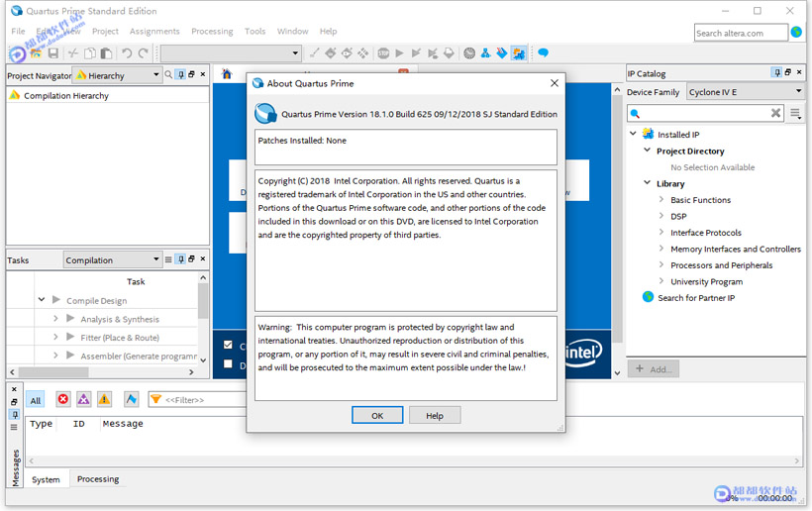Expand the DSP library node
812x511 pixels.
pyautogui.click(x=661, y=216)
